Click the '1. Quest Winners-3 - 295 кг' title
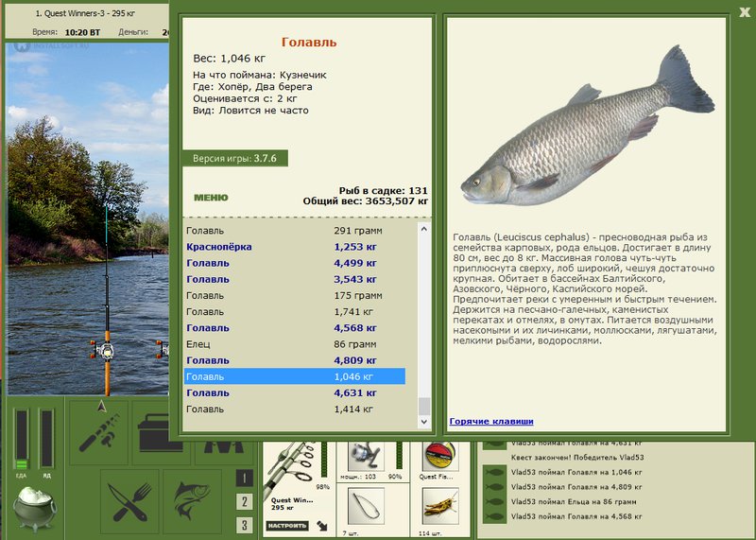This screenshot has width=756, height=540. (x=85, y=13)
